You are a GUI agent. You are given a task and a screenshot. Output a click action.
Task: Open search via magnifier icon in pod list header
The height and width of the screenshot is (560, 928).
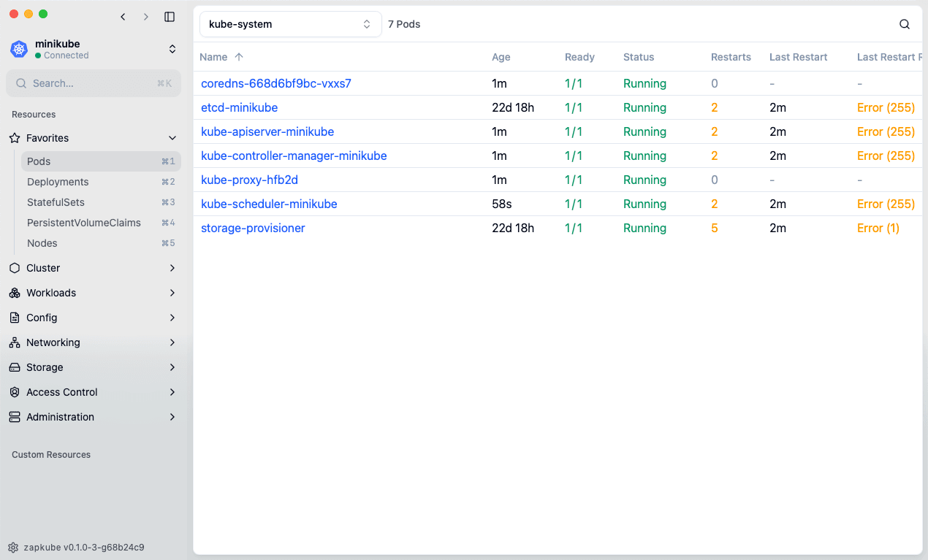(905, 24)
